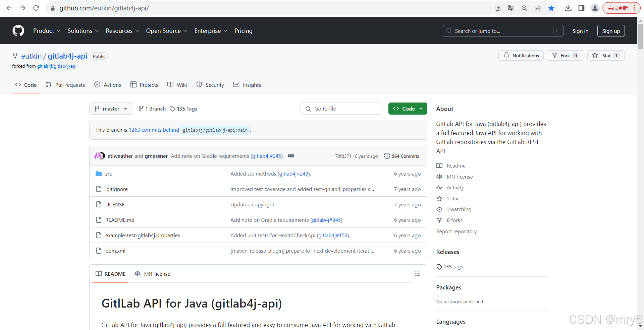Click the tag icon next to 135 tags in Releases

(x=439, y=267)
